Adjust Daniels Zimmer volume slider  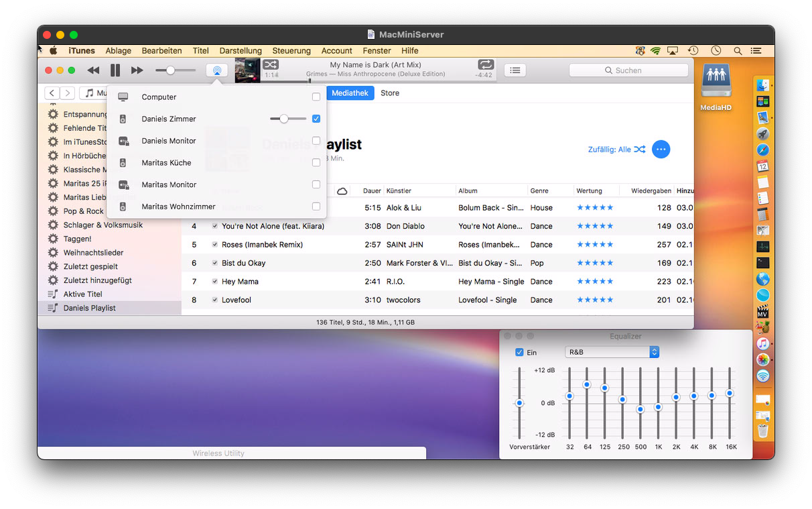(x=284, y=119)
